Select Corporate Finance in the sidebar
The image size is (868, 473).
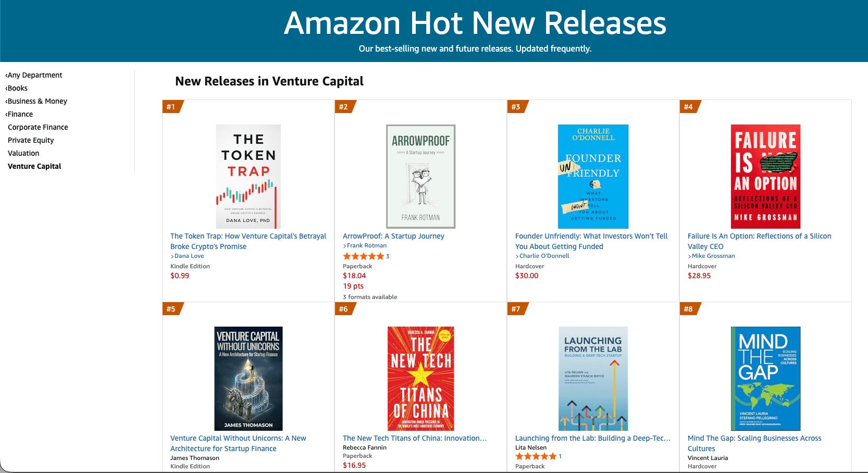[38, 127]
